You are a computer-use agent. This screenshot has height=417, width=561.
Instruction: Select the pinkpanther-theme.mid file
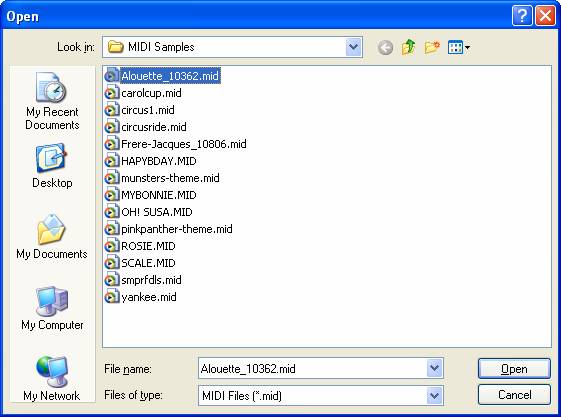[x=169, y=229]
